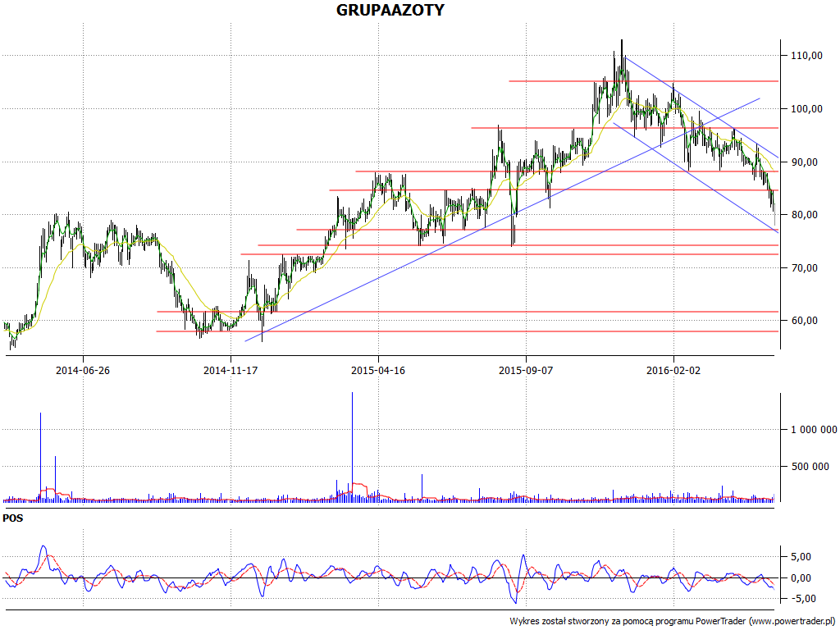
Task: Click the 1 000 000 volume axis label
Action: [x=814, y=430]
